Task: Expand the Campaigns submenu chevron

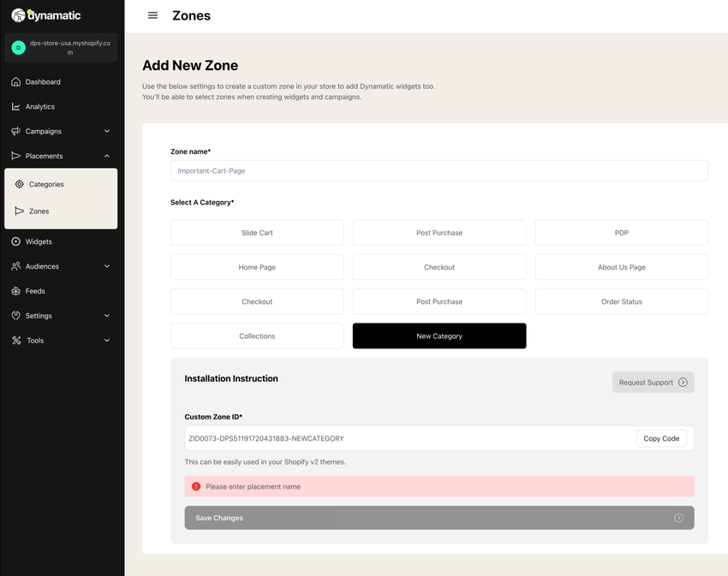Action: click(x=107, y=131)
